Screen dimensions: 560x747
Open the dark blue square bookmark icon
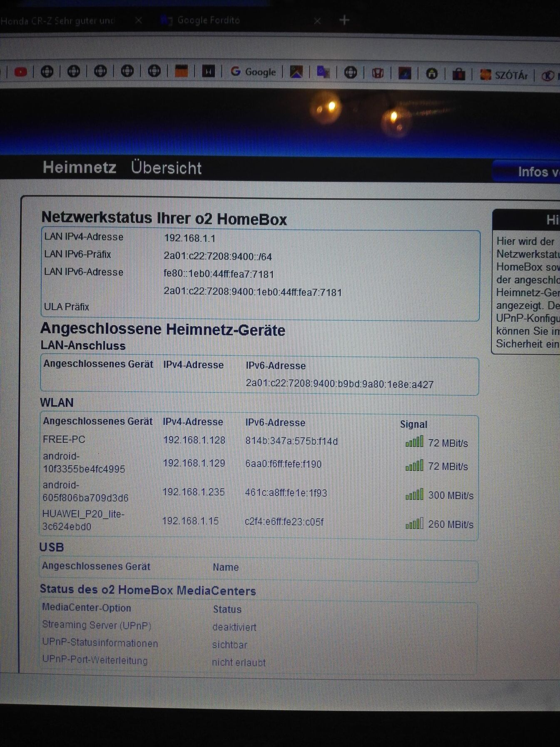tap(405, 73)
